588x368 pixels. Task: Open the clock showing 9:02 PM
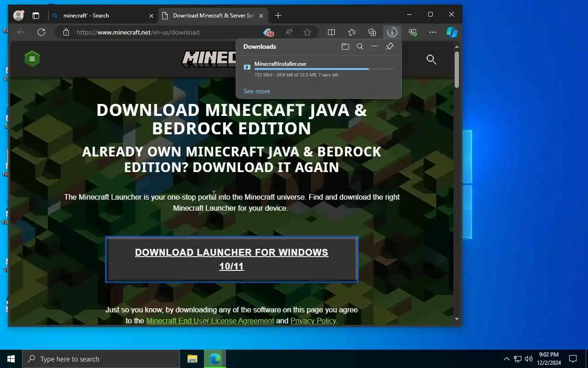point(549,359)
